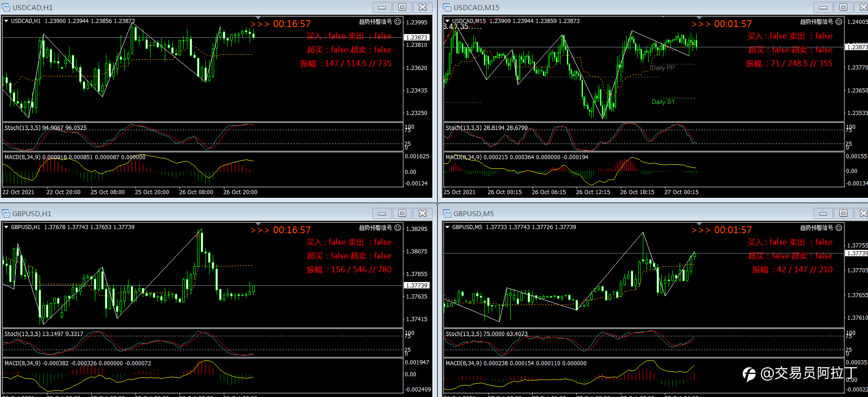Click the Daily S1 support label
The image size is (868, 397).
[663, 102]
